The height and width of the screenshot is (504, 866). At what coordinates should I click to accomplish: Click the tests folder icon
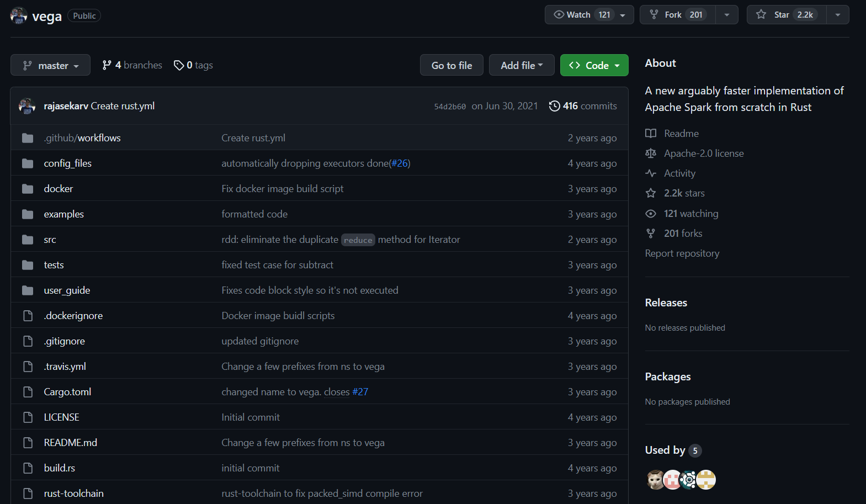pyautogui.click(x=28, y=265)
